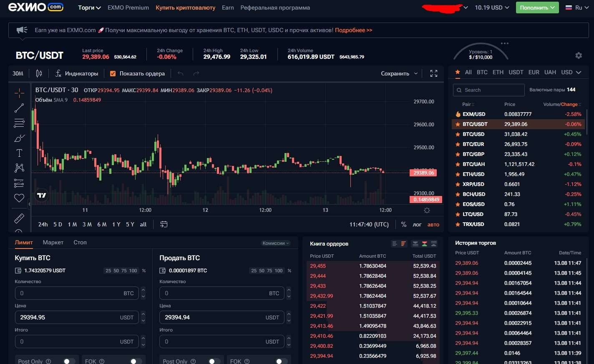Image resolution: width=594 pixels, height=364 pixels.
Task: Enable FOK in buy form
Action: pyautogui.click(x=136, y=361)
